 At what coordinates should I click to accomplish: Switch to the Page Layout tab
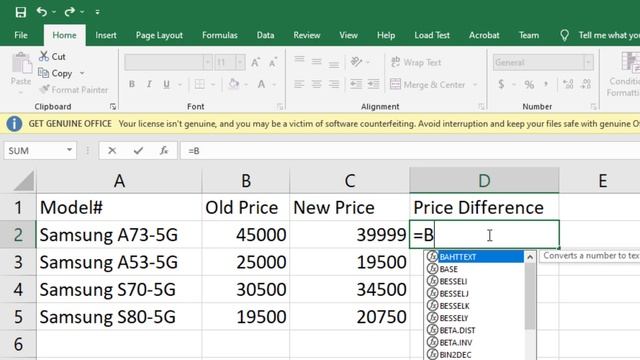coord(159,35)
